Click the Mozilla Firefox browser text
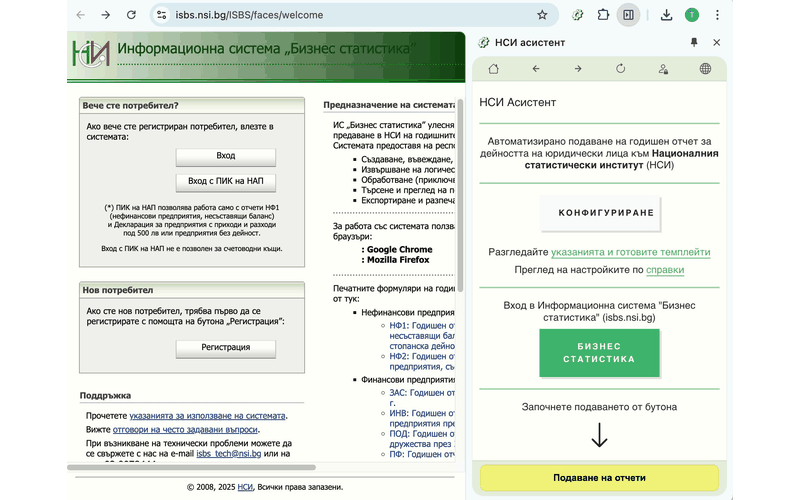 (398, 260)
